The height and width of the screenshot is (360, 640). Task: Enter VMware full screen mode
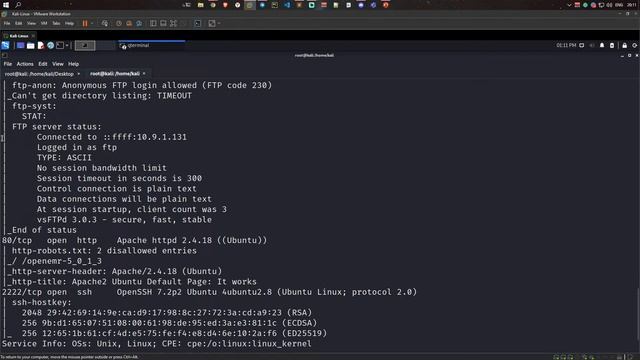(x=173, y=24)
